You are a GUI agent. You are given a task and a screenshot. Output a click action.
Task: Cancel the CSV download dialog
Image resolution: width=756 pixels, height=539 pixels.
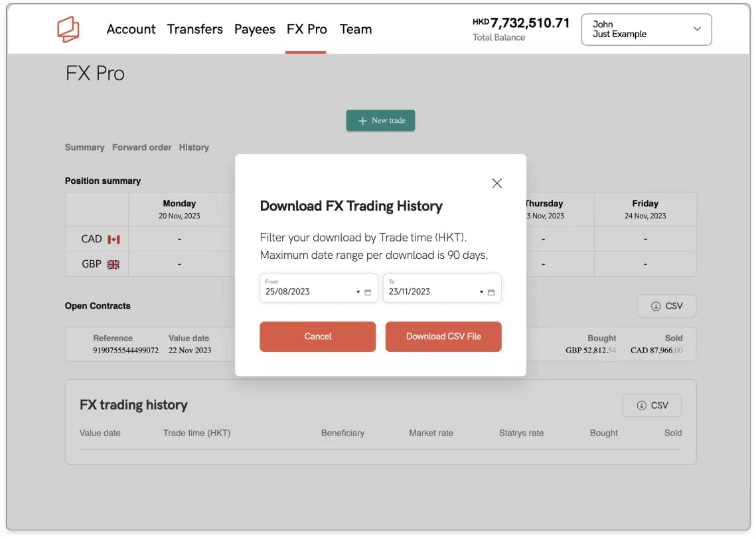[318, 337]
